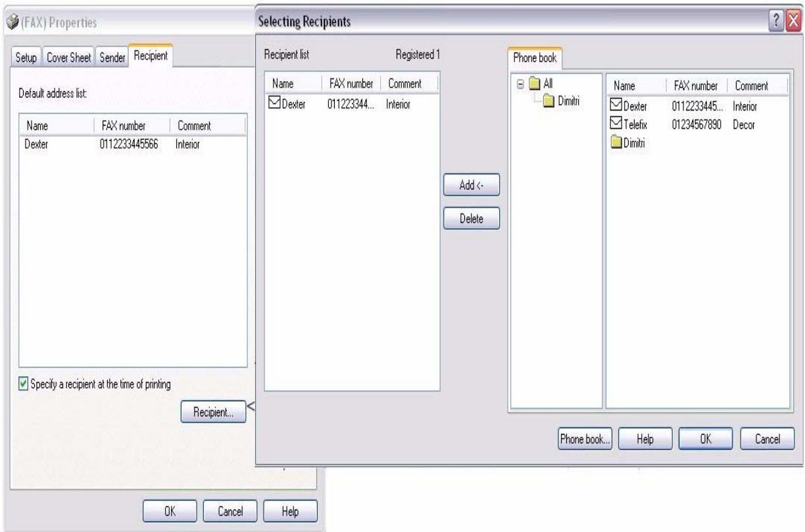The width and height of the screenshot is (805, 532).
Task: Click Interior comment in Default address list
Action: [187, 145]
